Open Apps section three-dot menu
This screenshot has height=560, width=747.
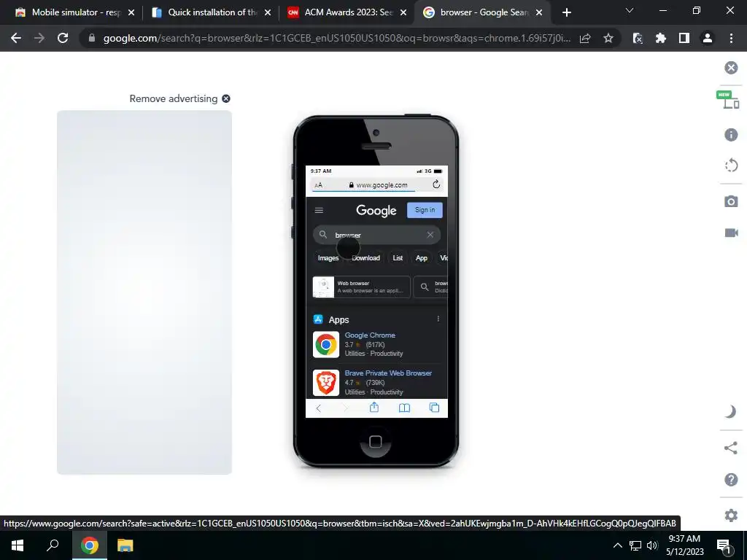tap(438, 319)
